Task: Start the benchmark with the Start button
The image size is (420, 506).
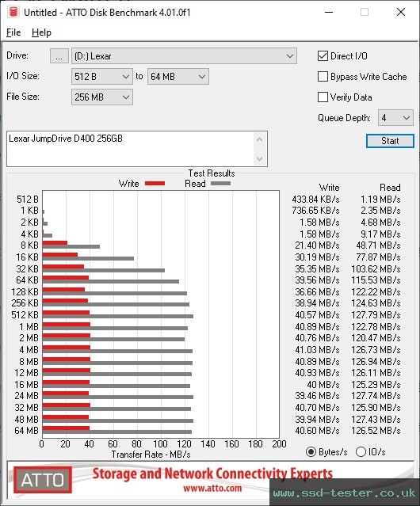Action: click(390, 141)
